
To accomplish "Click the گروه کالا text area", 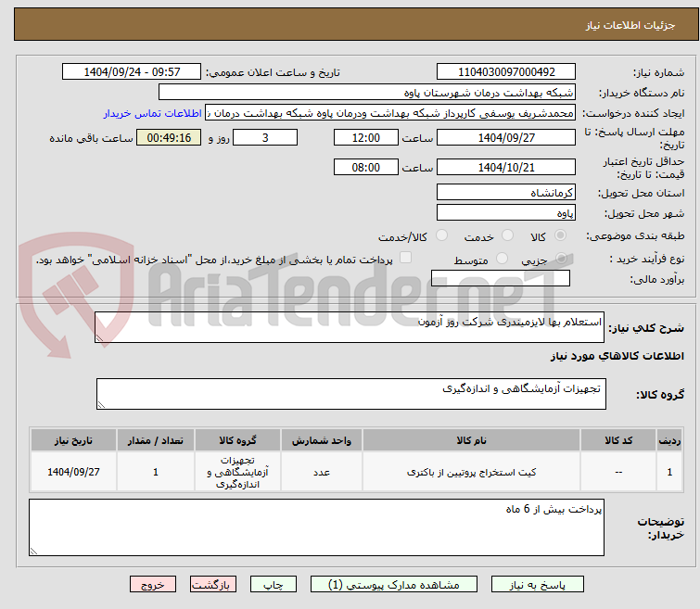I will tap(351, 394).
